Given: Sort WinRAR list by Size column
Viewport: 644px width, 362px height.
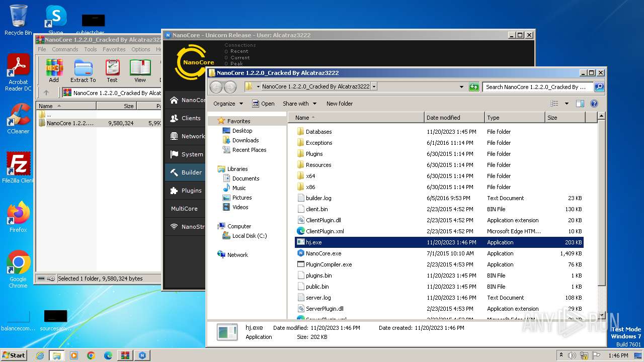Looking at the screenshot, I should point(116,106).
